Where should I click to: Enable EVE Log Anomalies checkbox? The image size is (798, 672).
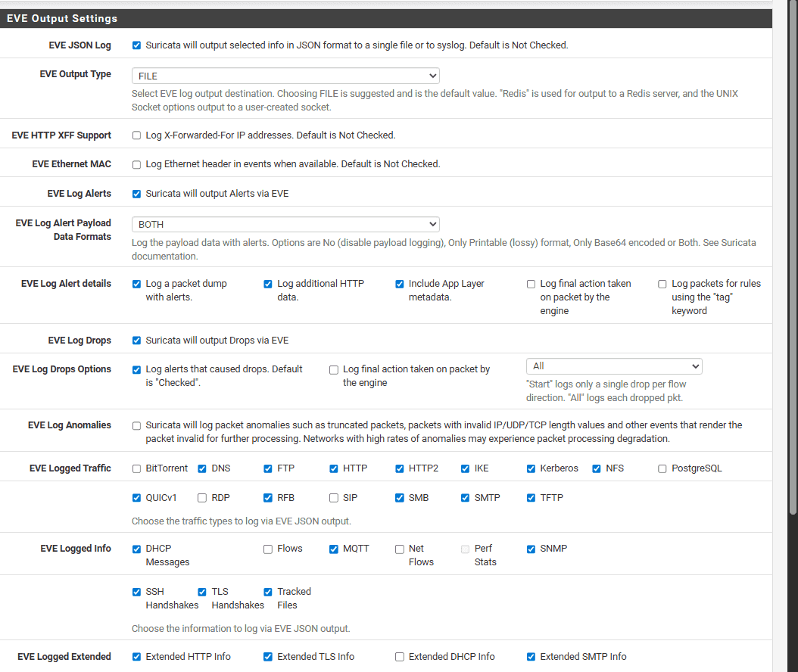pyautogui.click(x=136, y=425)
